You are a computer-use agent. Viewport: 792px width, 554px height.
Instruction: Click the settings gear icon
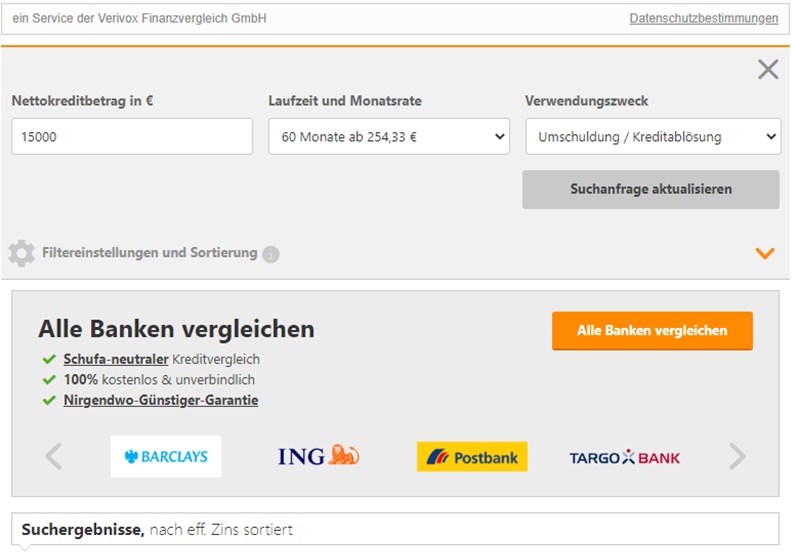(21, 253)
